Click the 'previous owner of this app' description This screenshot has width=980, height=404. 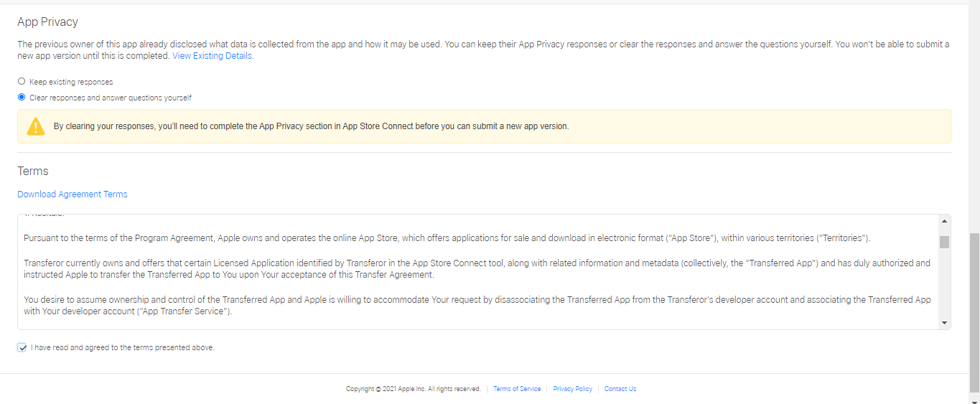point(483,50)
